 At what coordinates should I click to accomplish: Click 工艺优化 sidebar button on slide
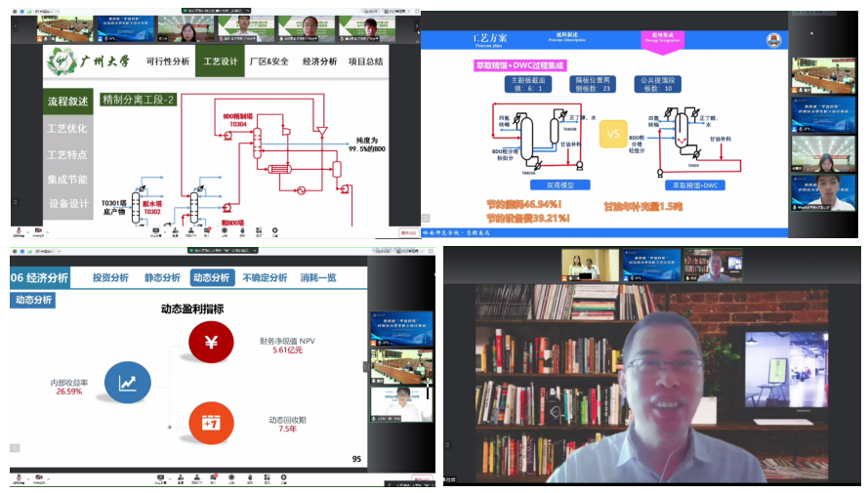(68, 129)
